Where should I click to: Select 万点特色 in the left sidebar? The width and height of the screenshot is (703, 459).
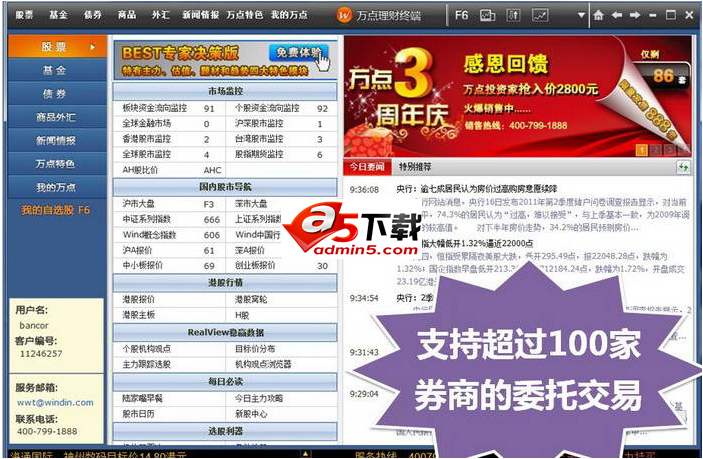click(57, 164)
